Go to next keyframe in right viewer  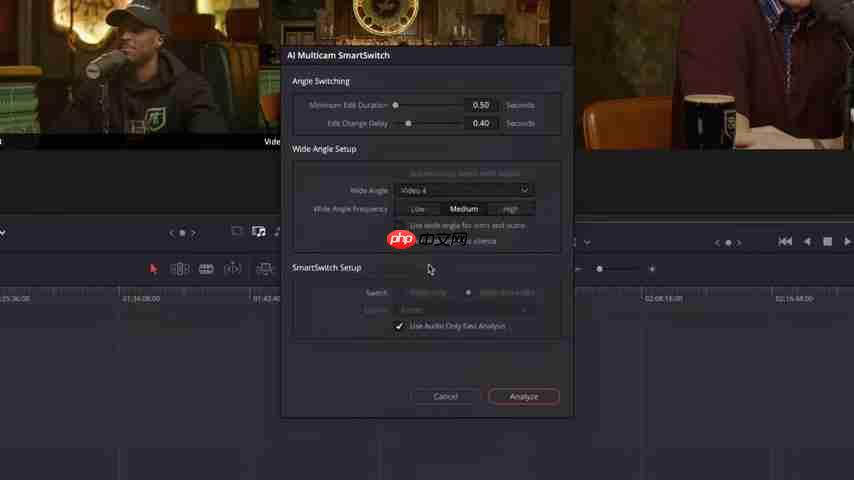(739, 243)
